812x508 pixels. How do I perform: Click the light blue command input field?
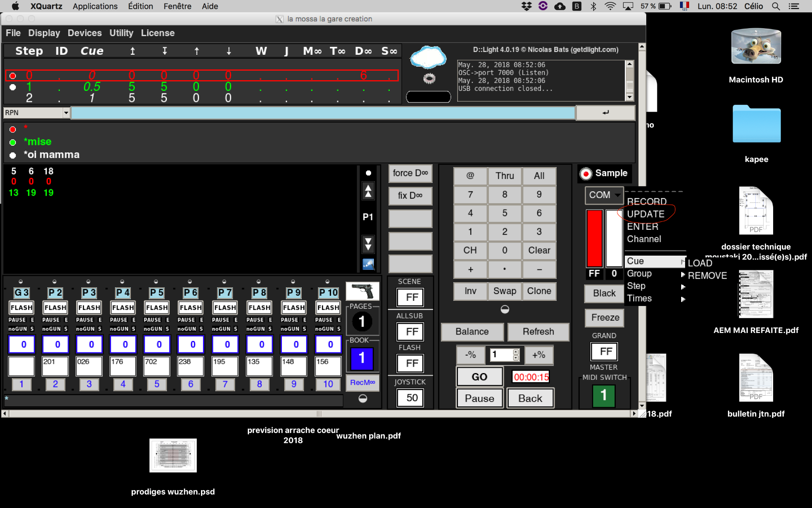pos(323,113)
